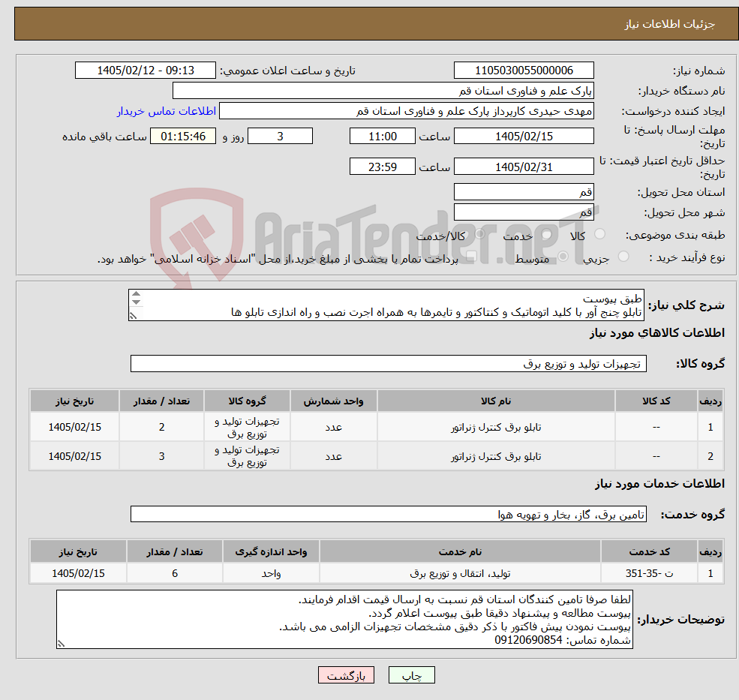Click service code ت -35-351 cell
The image size is (739, 700).
tap(649, 573)
